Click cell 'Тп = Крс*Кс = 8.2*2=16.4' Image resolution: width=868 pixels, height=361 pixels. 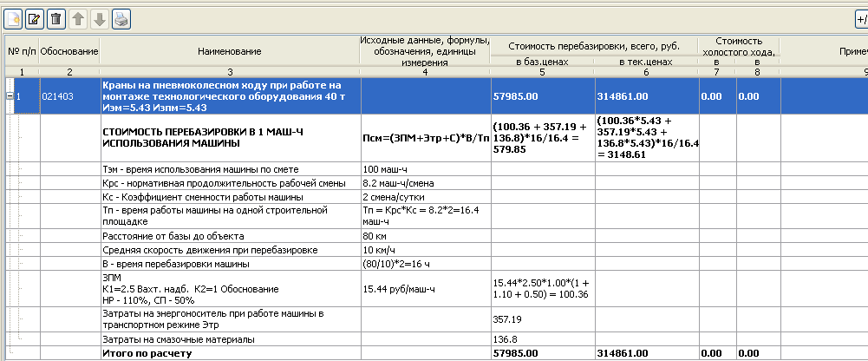click(426, 216)
